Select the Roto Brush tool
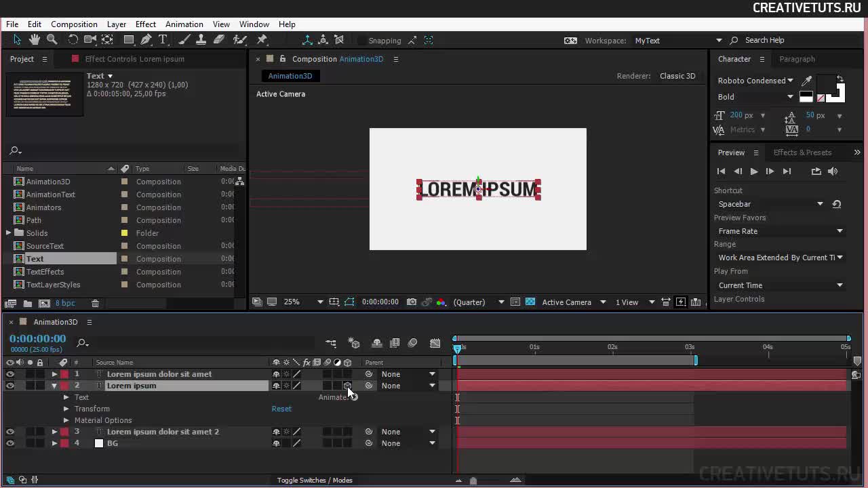This screenshot has width=868, height=488. coord(239,40)
